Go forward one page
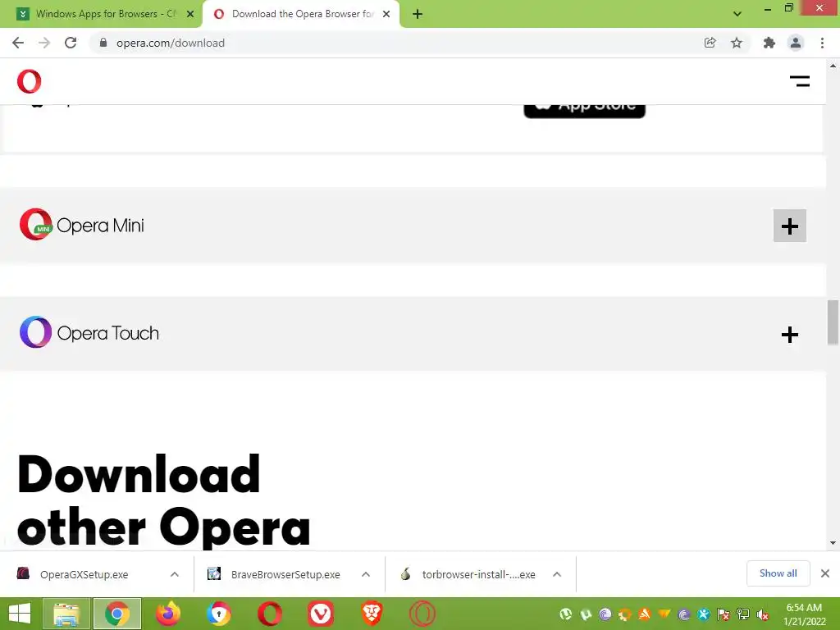This screenshot has width=840, height=630. (44, 43)
